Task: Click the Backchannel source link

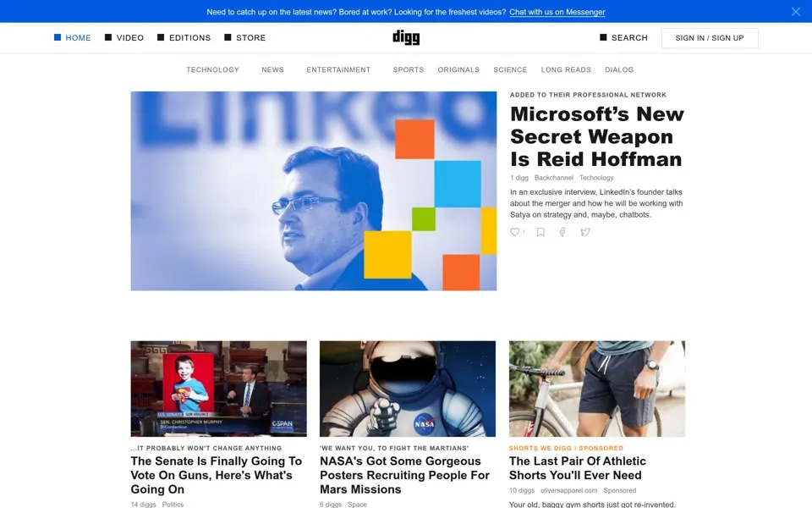Action: click(553, 178)
